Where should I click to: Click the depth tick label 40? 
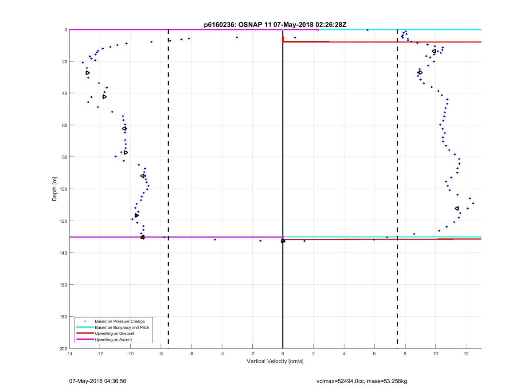(64, 93)
